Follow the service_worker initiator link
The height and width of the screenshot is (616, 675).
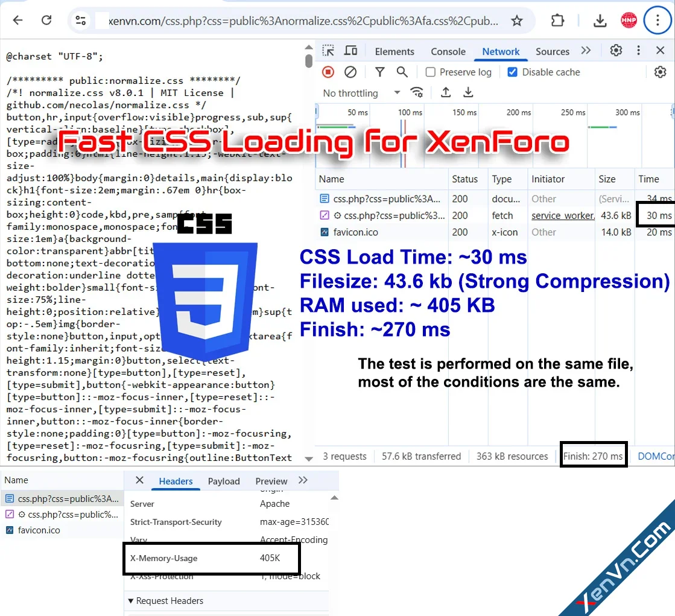click(x=563, y=215)
